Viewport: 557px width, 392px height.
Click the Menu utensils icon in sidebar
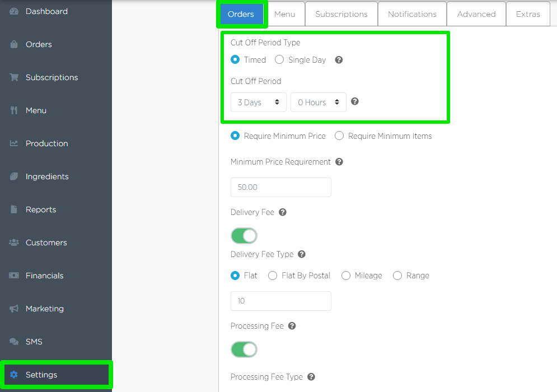click(x=14, y=110)
